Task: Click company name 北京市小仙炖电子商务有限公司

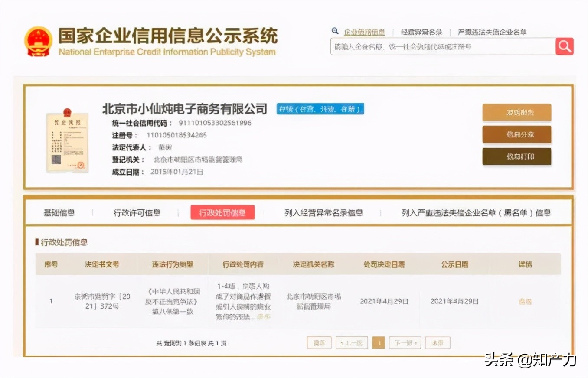Action: (185, 108)
